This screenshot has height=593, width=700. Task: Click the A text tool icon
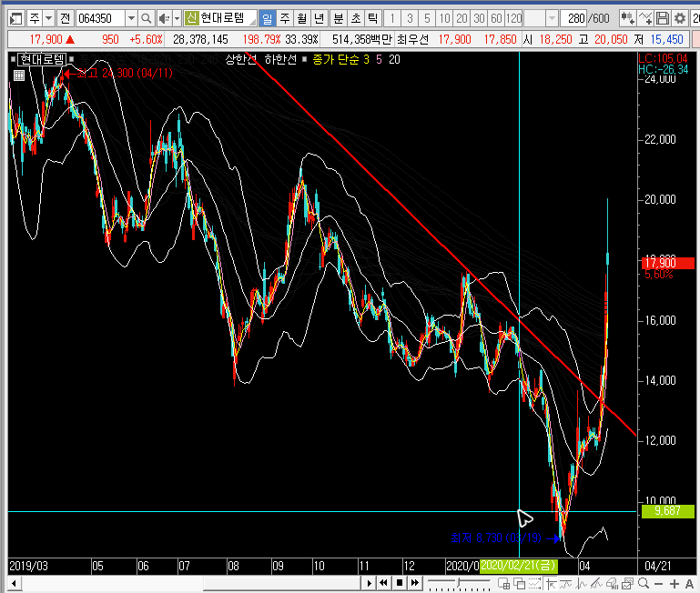689,584
